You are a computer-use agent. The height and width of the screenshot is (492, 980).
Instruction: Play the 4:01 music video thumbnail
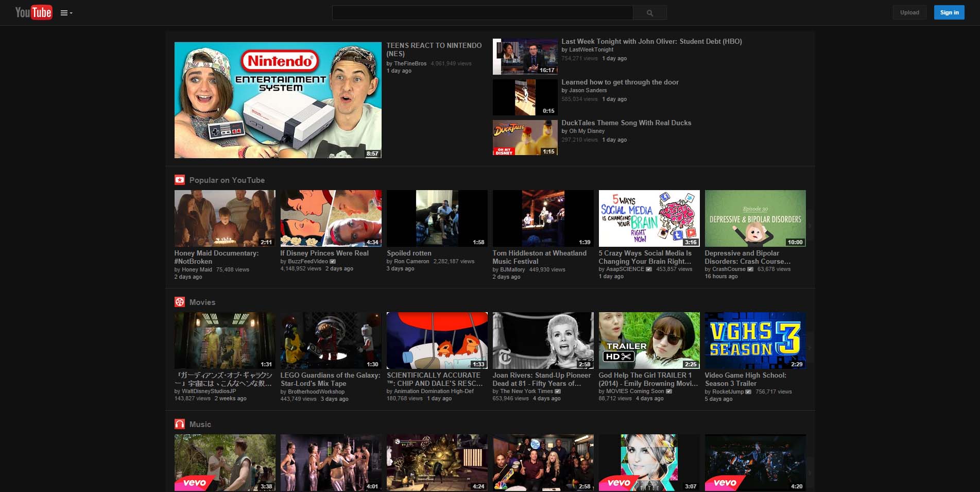click(331, 463)
